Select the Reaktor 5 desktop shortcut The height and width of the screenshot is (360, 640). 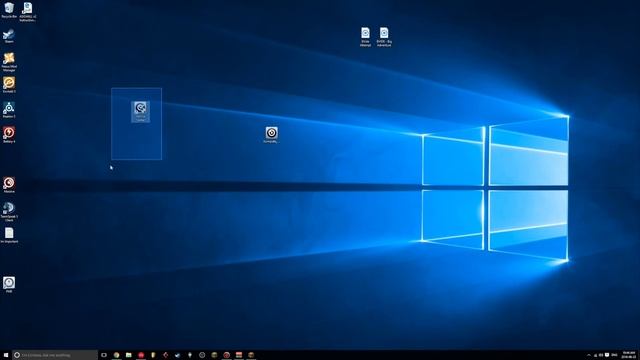coord(9,110)
